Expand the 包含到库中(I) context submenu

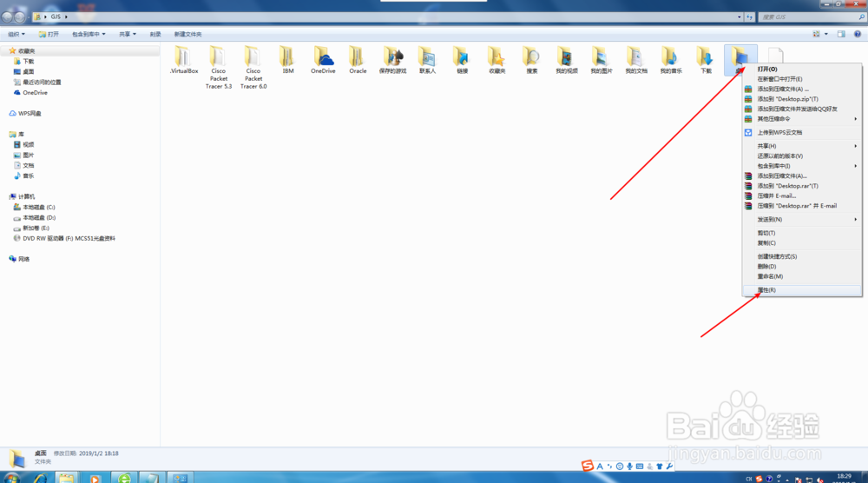[802, 166]
